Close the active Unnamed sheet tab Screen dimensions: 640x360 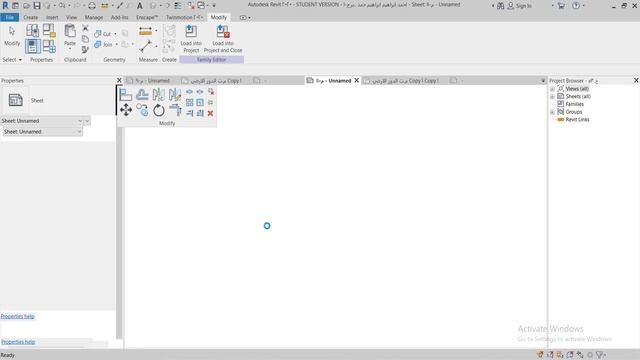point(356,80)
